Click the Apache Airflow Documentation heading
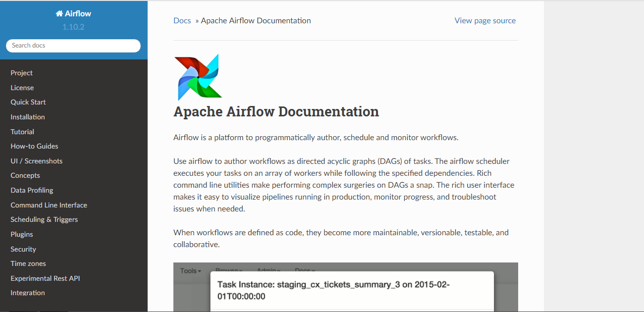 pyautogui.click(x=276, y=111)
